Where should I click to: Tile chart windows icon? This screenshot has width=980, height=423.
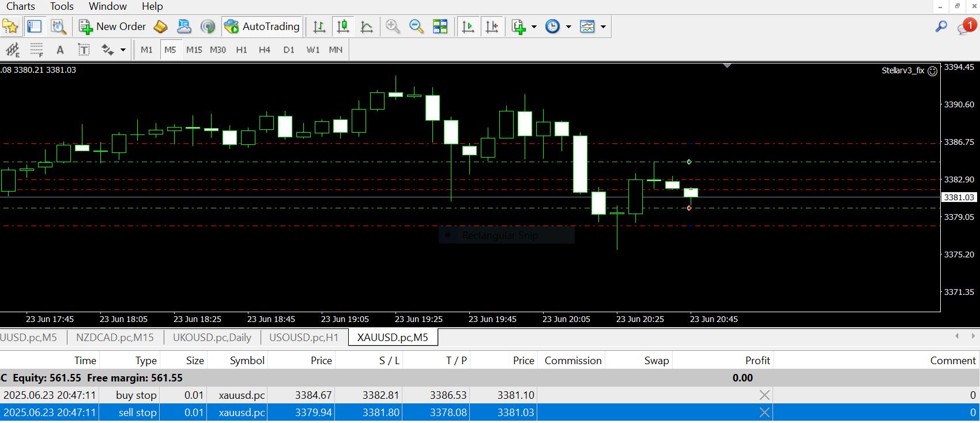[x=440, y=27]
